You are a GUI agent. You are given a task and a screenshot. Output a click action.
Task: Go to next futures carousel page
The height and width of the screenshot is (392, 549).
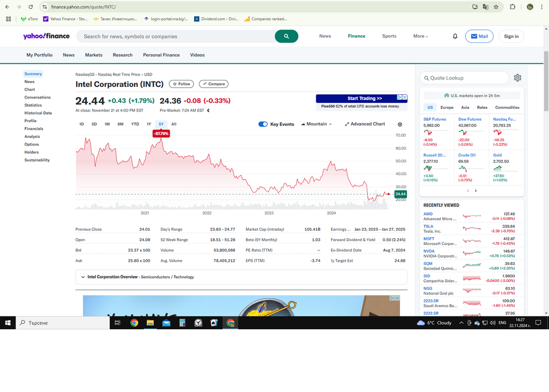point(476,191)
